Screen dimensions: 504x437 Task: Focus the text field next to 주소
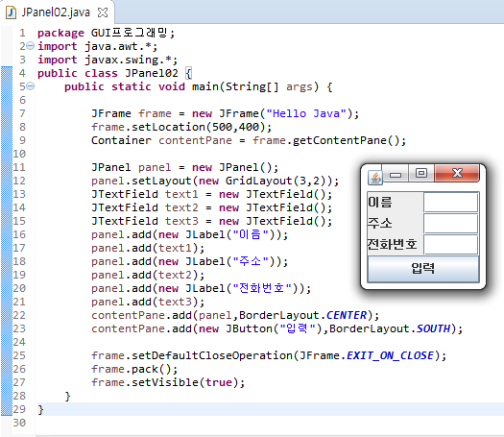(450, 224)
